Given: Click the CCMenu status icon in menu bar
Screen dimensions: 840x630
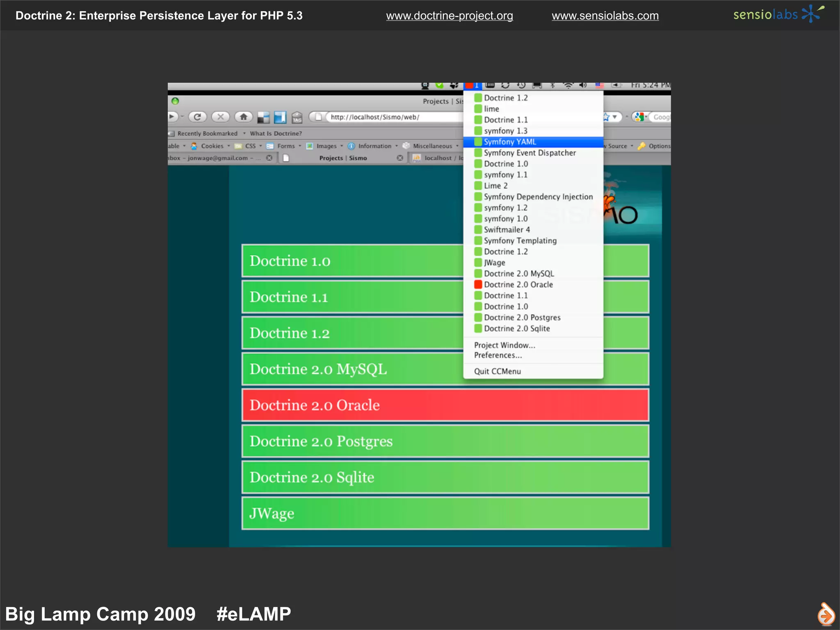Looking at the screenshot, I should [x=472, y=85].
